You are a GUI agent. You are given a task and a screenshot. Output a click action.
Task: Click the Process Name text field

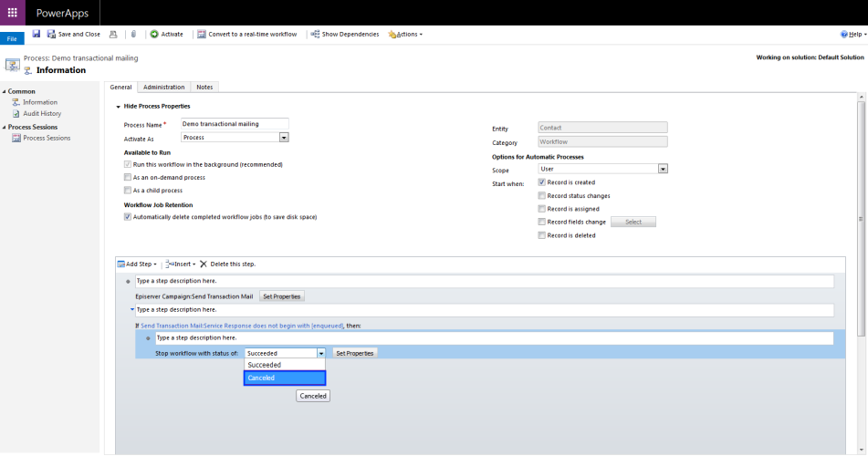coord(235,124)
